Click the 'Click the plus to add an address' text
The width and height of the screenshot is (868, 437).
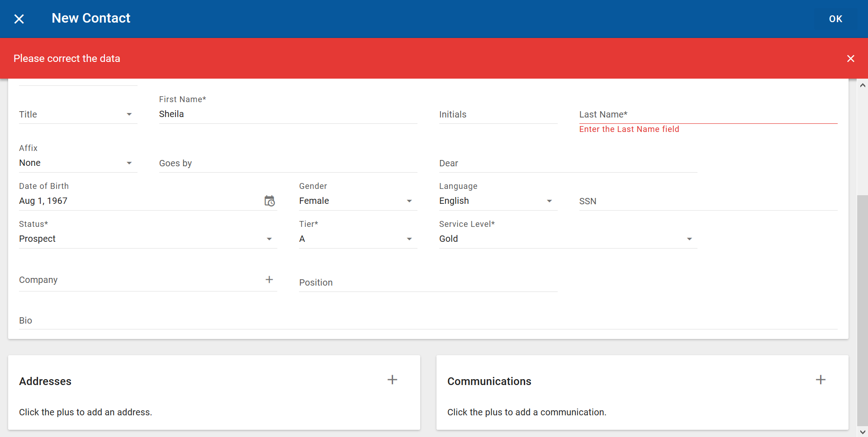(x=85, y=412)
